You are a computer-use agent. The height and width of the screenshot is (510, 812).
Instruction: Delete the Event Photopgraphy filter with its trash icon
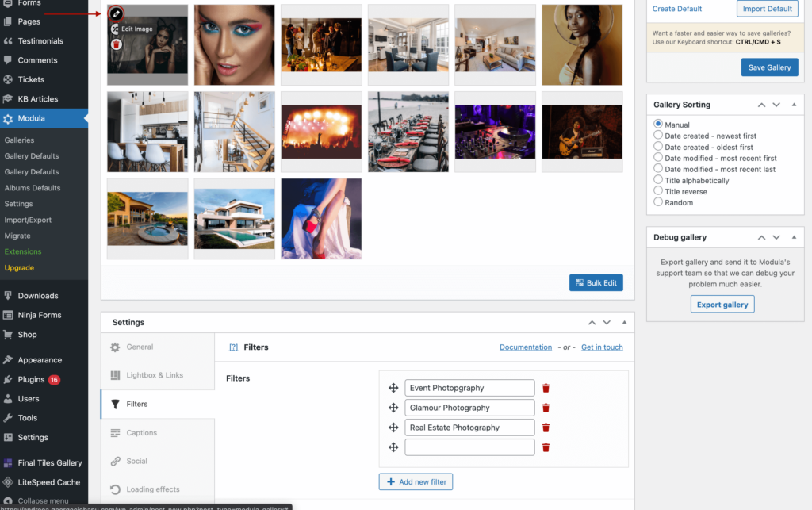coord(545,388)
